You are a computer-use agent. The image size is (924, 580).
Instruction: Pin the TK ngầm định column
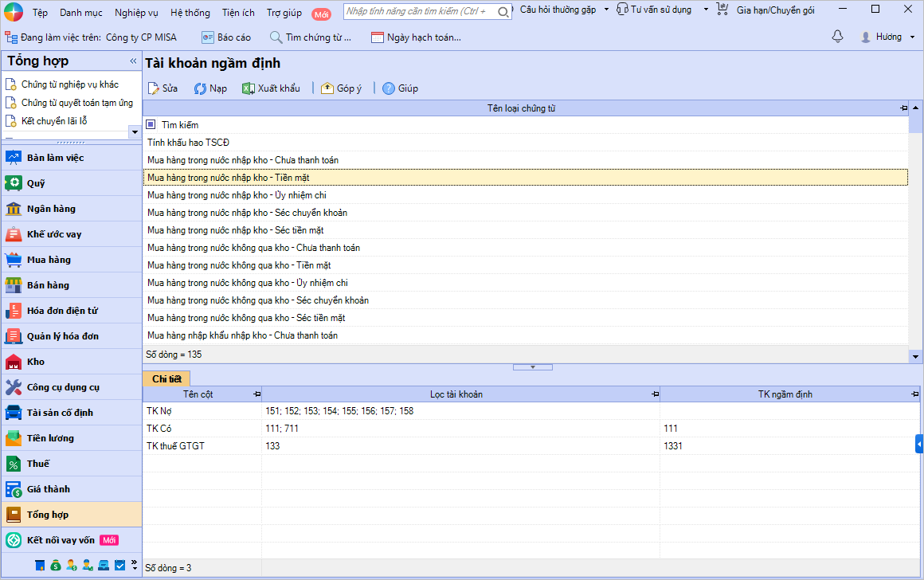[x=915, y=394]
